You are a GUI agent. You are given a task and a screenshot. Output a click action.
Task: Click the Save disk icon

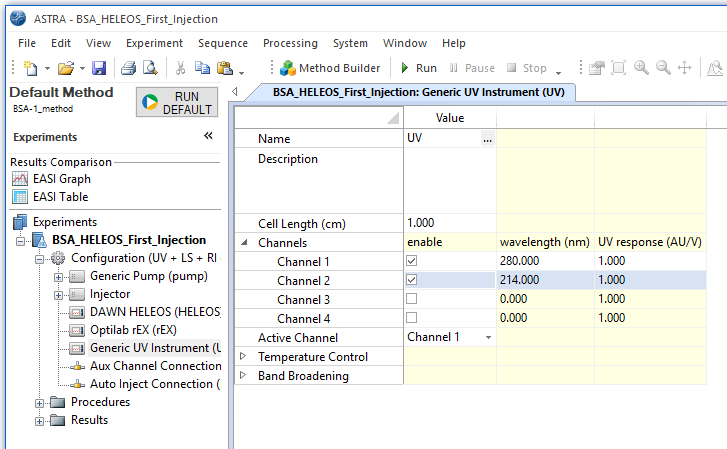tap(99, 68)
